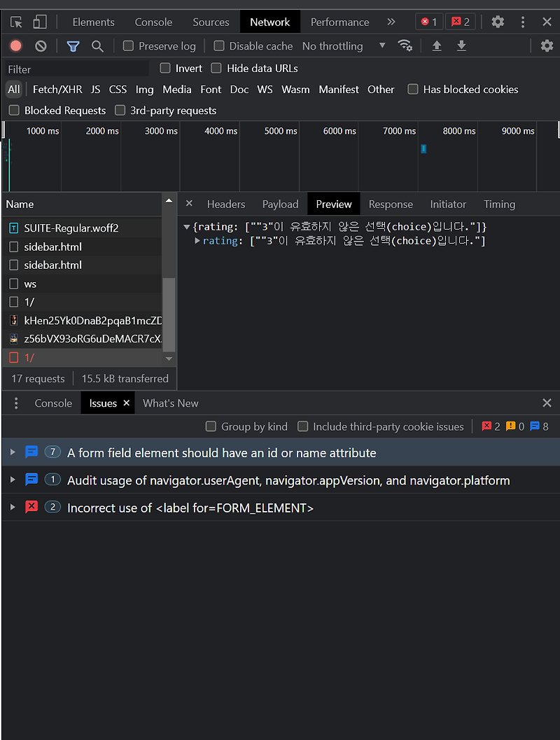Toggle the device toolbar emulation icon
The height and width of the screenshot is (740, 560).
click(39, 22)
